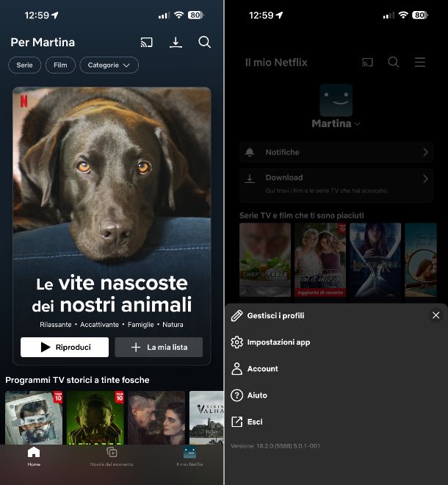The height and width of the screenshot is (485, 448).
Task: Tap the exit arrow icon beside Esci
Action: click(x=236, y=422)
